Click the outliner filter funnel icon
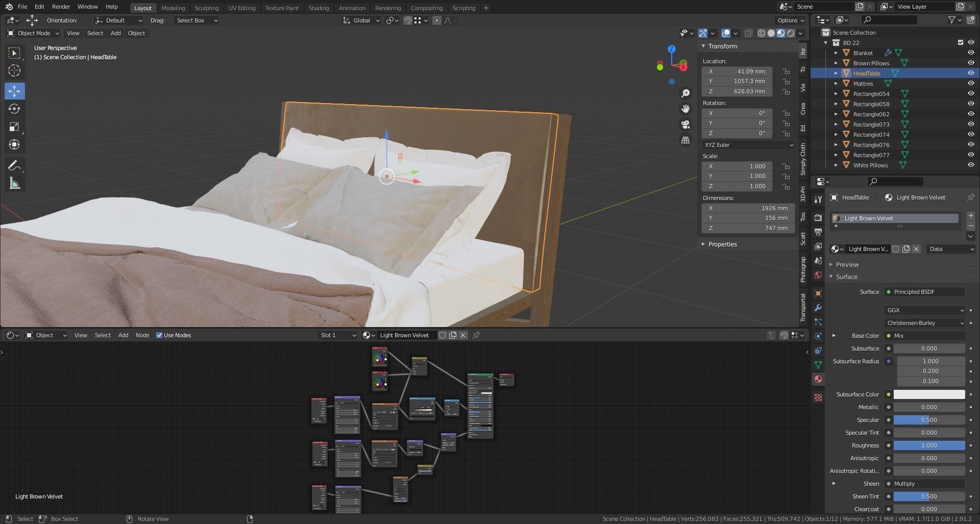The height and width of the screenshot is (524, 980). coord(951,20)
